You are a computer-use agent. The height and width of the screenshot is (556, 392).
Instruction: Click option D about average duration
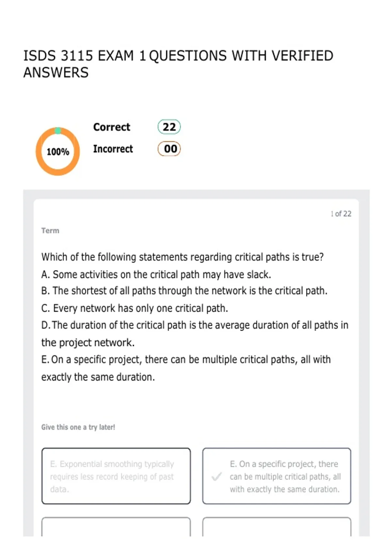[195, 334]
